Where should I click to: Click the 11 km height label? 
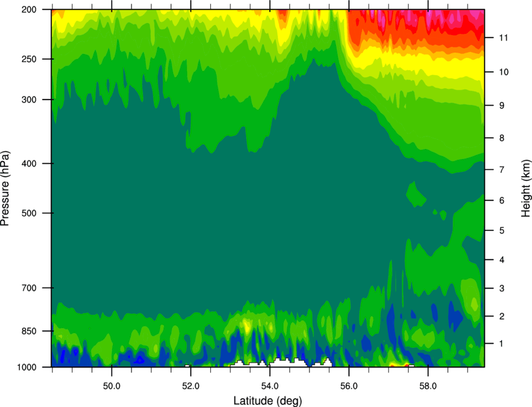click(x=504, y=38)
